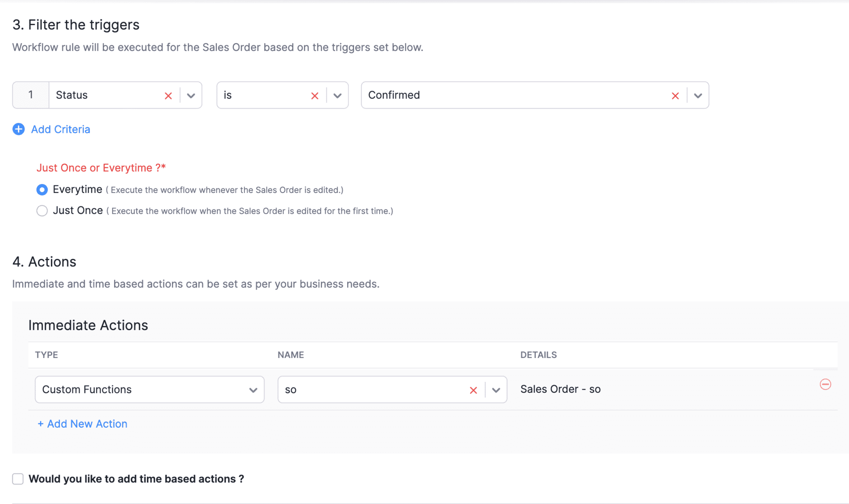
Task: Open the Confirmed value dropdown arrow
Action: tap(698, 96)
